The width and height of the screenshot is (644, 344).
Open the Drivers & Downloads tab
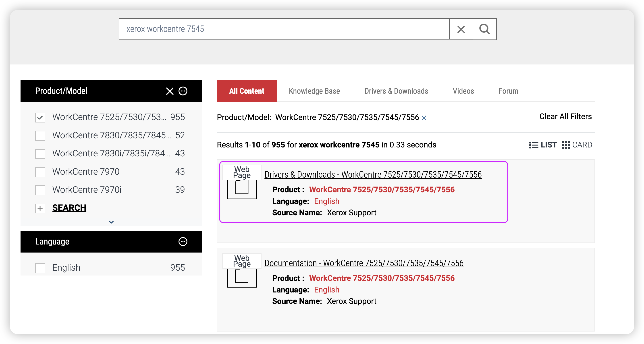(x=396, y=91)
